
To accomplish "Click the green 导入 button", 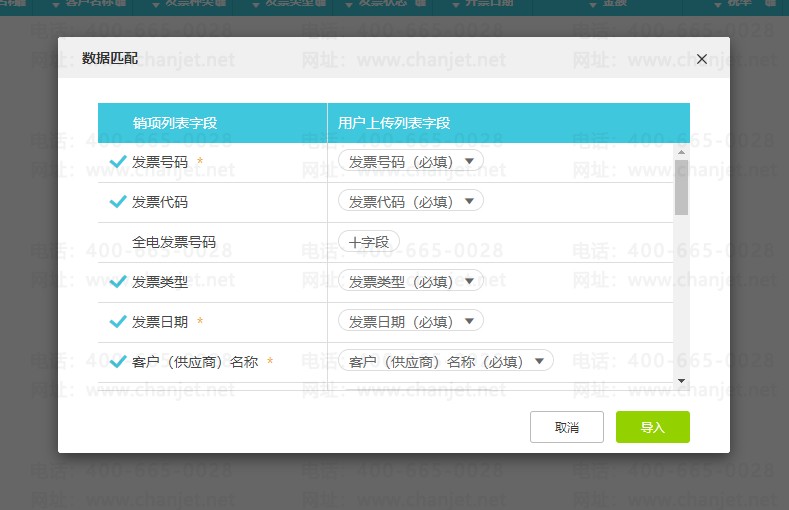I will [653, 427].
